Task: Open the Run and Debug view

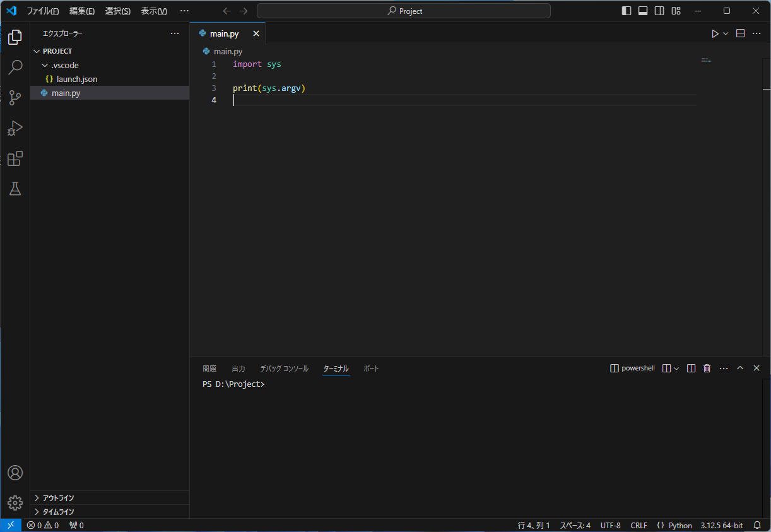Action: (15, 128)
